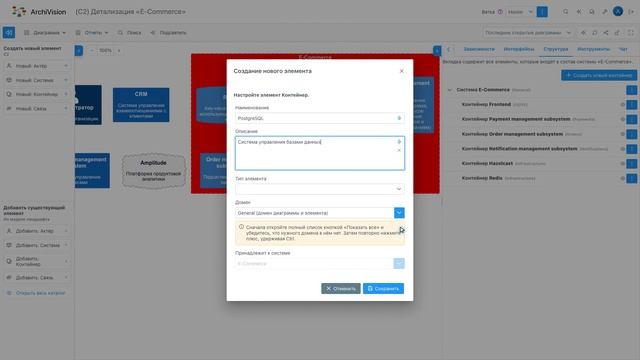Viewport: 640px width, 360px height.
Task: Click into the Описание text area
Action: [320, 153]
